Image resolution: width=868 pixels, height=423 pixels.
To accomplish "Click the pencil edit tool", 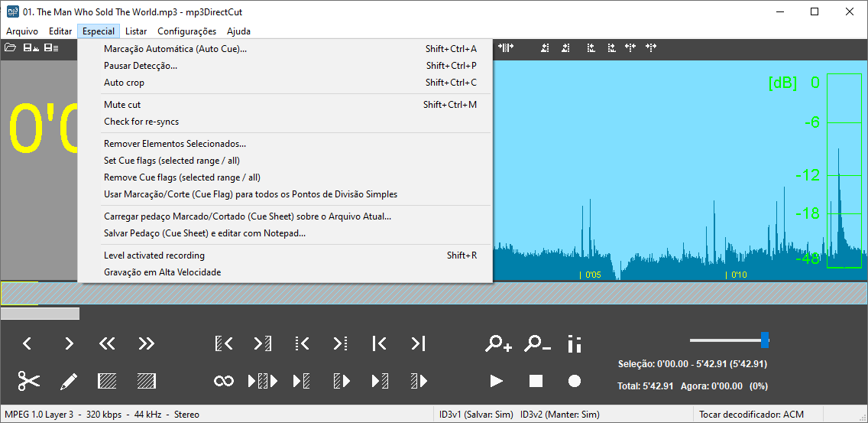I will coord(69,381).
